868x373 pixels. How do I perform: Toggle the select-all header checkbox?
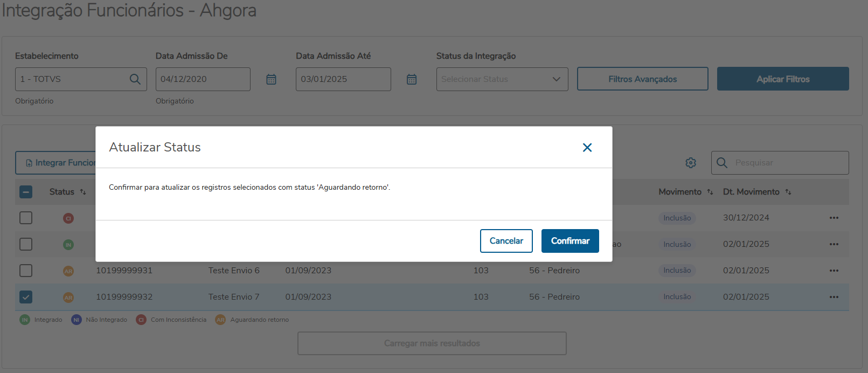(26, 192)
